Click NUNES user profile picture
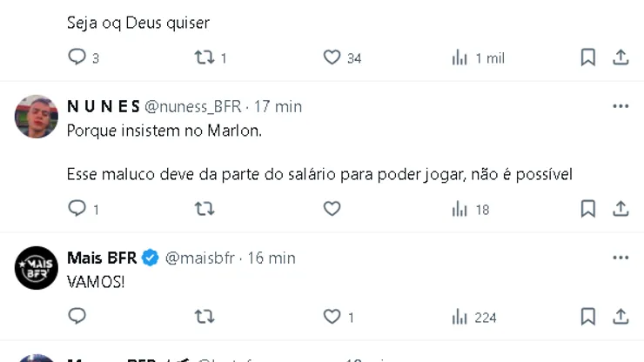Image resolution: width=644 pixels, height=362 pixels. click(x=37, y=117)
